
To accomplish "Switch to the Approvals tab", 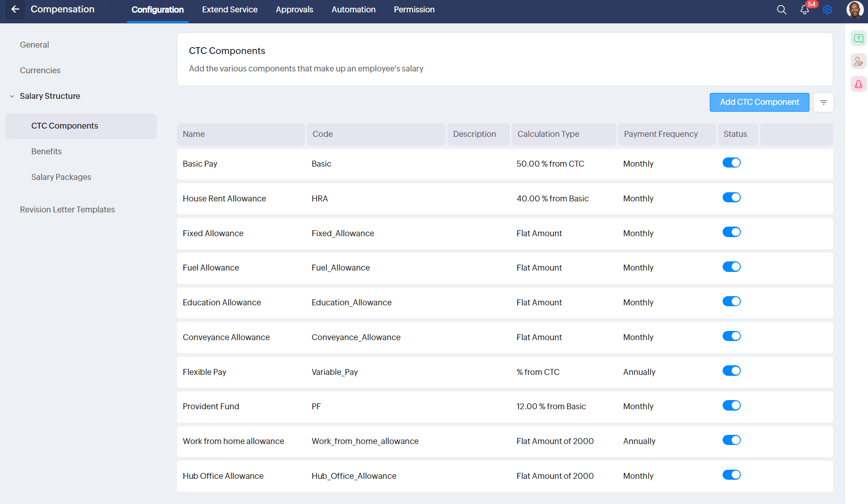I will coord(294,10).
